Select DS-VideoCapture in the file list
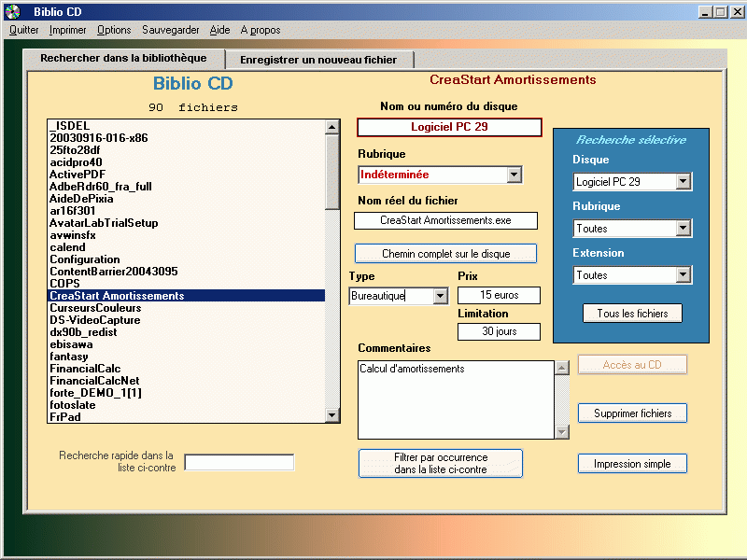Viewport: 747px width, 560px height. [186, 320]
